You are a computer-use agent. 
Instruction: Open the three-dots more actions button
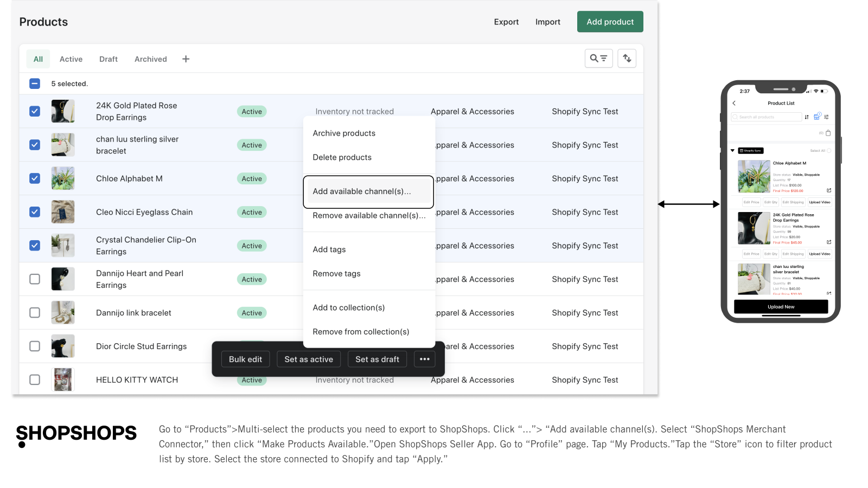(424, 359)
